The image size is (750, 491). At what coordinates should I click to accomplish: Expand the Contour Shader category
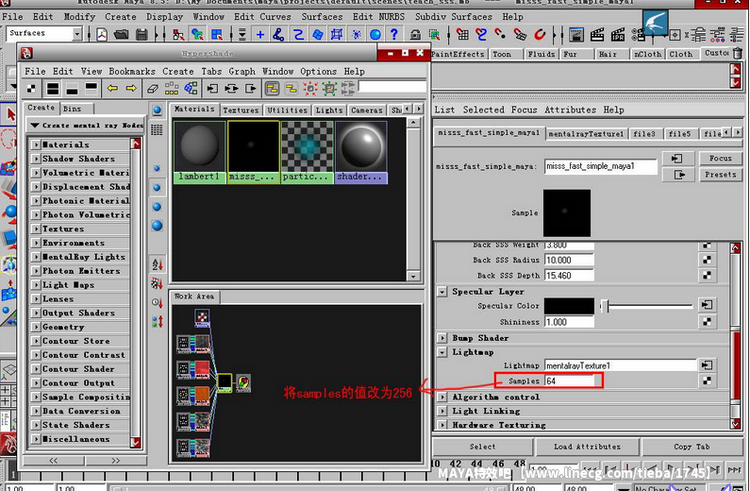point(36,369)
